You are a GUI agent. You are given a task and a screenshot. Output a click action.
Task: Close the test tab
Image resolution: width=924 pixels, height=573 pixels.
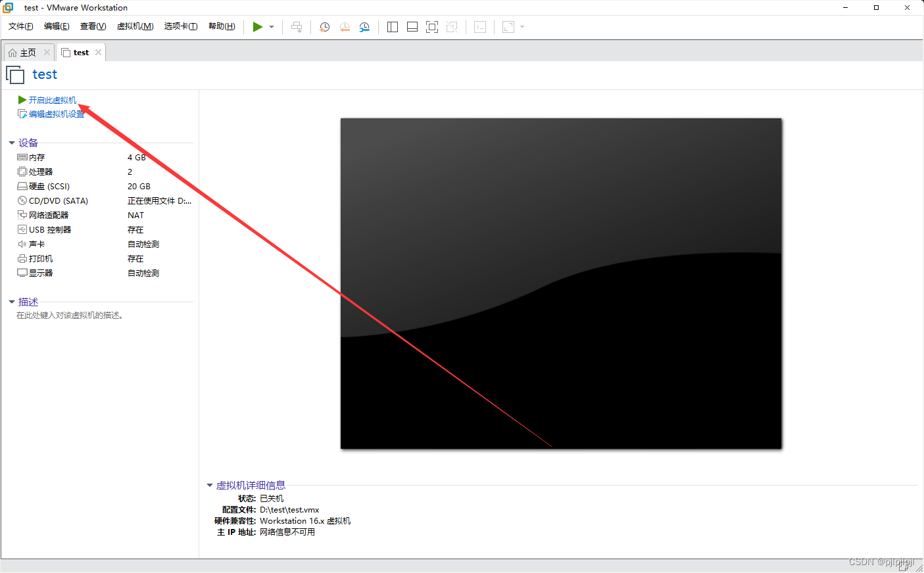(98, 53)
